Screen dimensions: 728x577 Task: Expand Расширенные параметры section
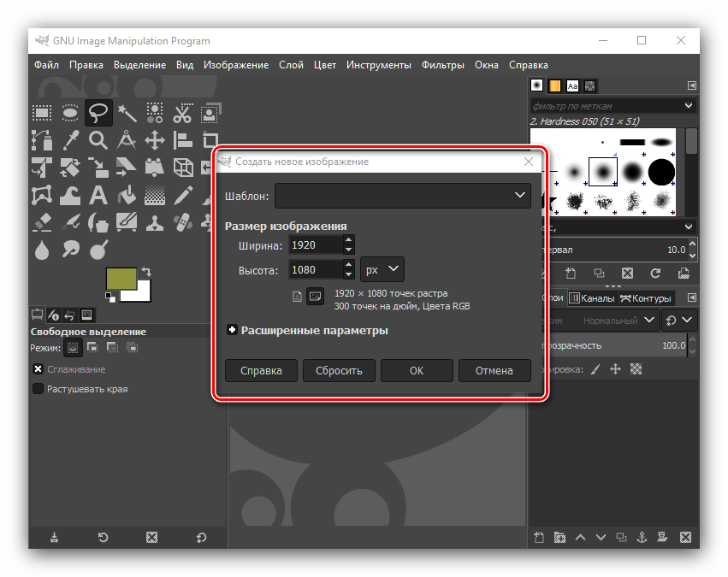point(232,330)
